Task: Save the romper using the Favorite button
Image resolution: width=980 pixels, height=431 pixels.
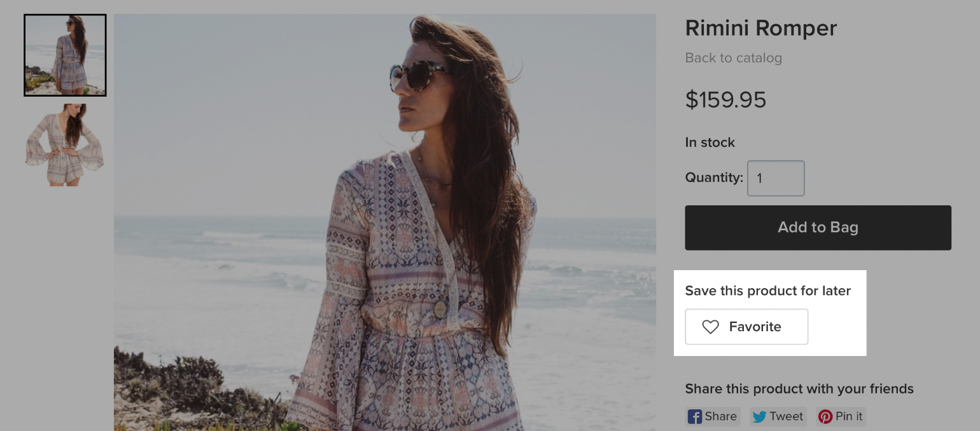Action: pyautogui.click(x=746, y=327)
